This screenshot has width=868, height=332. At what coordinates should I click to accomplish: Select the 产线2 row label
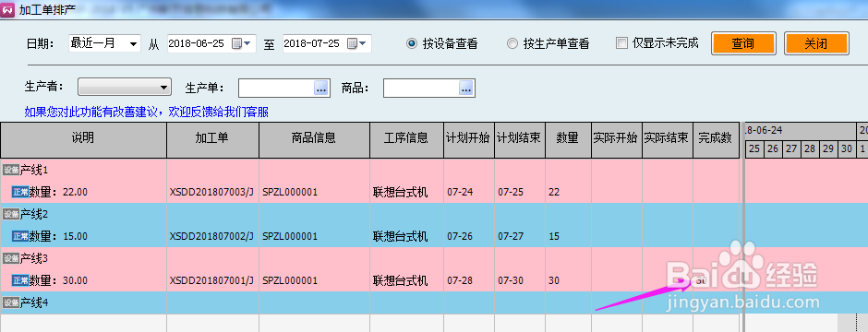pos(34,214)
